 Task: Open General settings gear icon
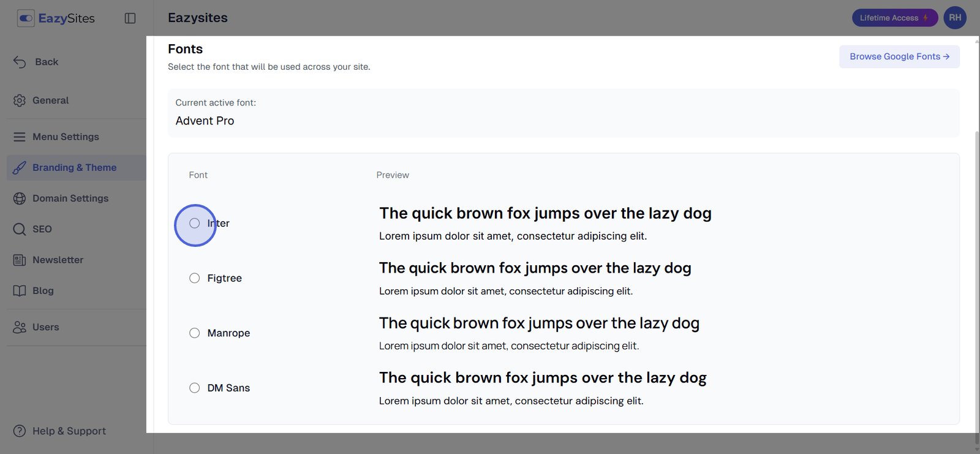20,100
